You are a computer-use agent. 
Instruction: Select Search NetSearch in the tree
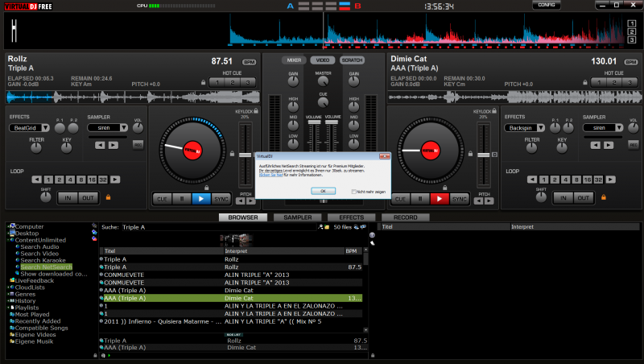pyautogui.click(x=47, y=267)
